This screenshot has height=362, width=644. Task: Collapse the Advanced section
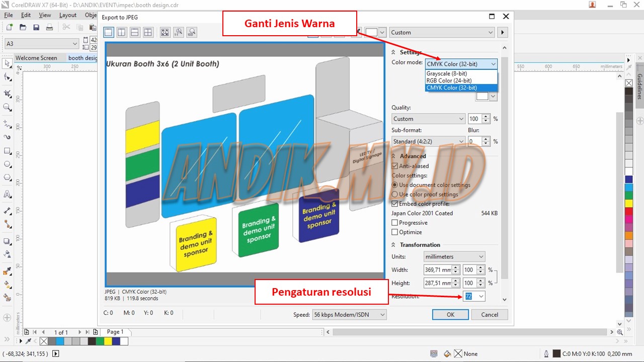(x=393, y=156)
